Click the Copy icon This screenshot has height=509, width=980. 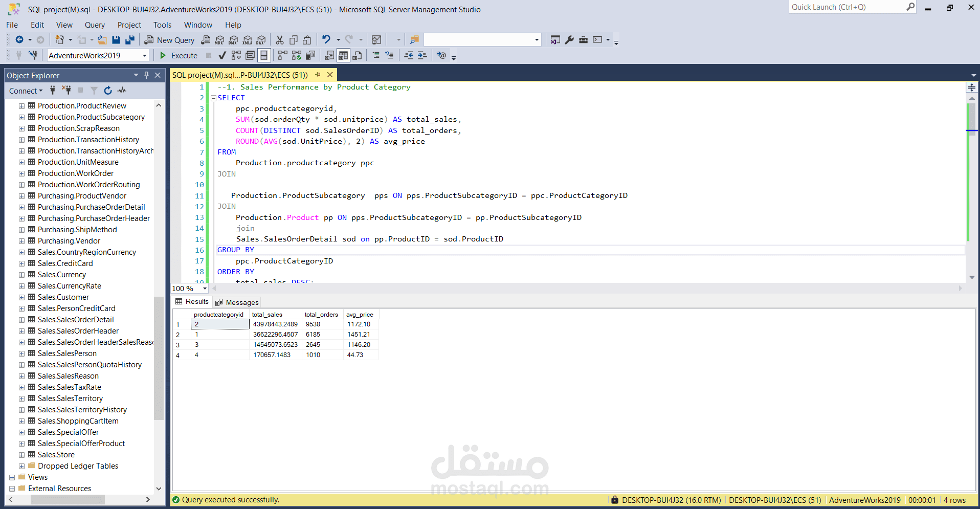(x=294, y=40)
